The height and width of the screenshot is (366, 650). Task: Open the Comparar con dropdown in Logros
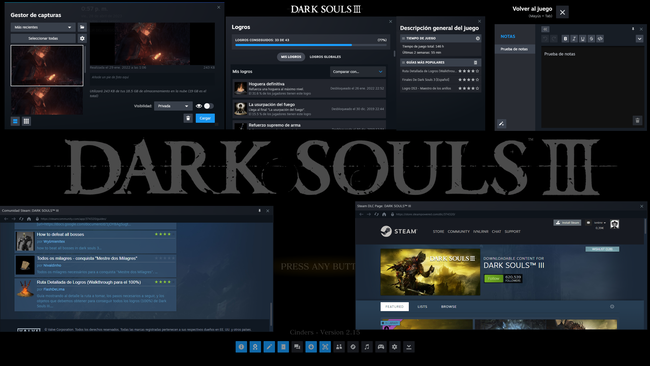358,72
